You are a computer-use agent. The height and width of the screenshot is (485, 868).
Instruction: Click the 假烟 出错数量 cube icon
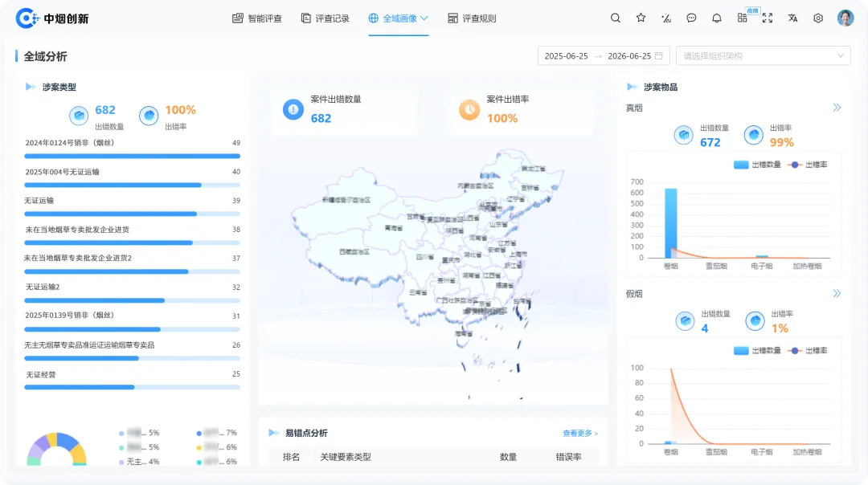(686, 320)
